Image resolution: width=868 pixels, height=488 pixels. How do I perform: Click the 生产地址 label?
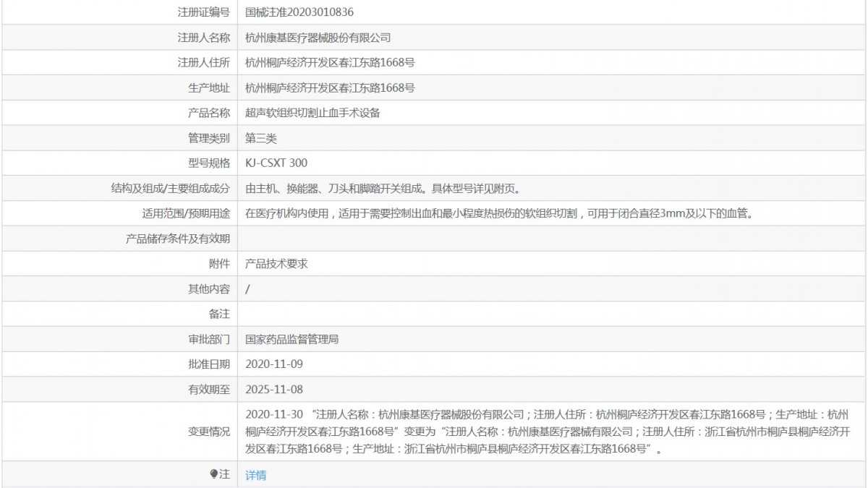[209, 88]
